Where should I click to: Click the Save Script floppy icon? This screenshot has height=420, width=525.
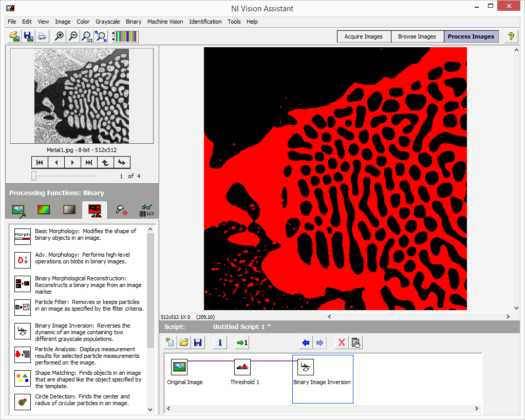(x=198, y=342)
